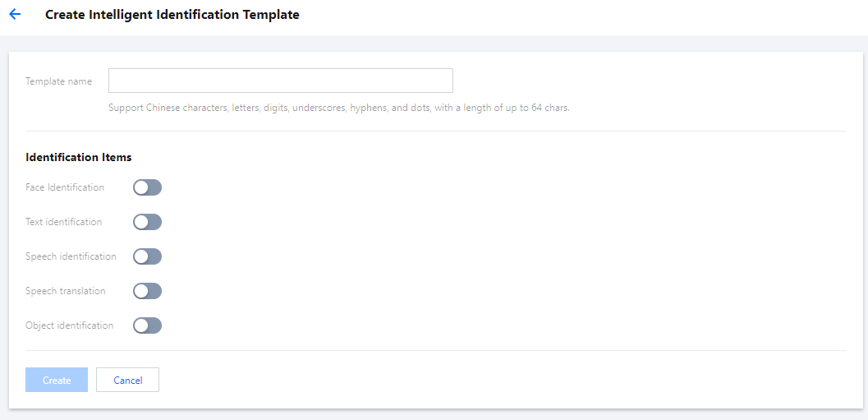Click the Identification Items section heading

click(x=78, y=157)
